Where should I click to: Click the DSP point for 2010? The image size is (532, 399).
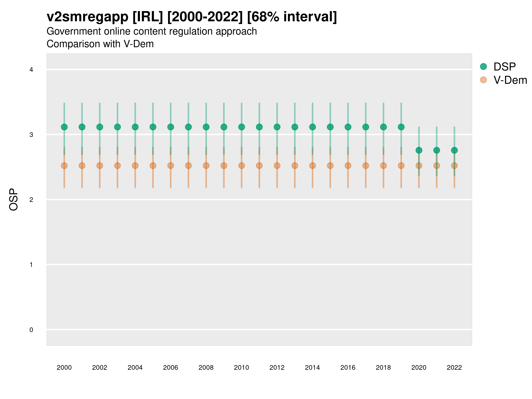(241, 127)
